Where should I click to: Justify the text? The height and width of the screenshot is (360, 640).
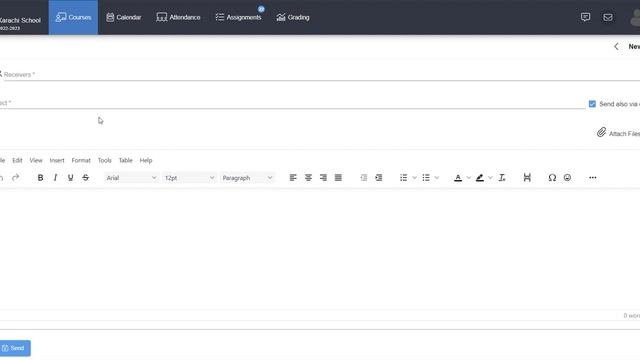coord(338,178)
